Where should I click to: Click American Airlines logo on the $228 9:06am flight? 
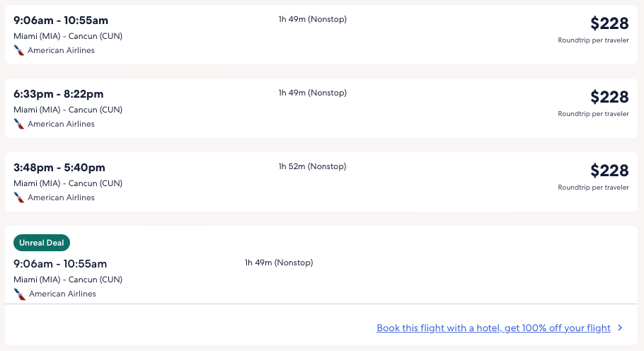[x=19, y=50]
